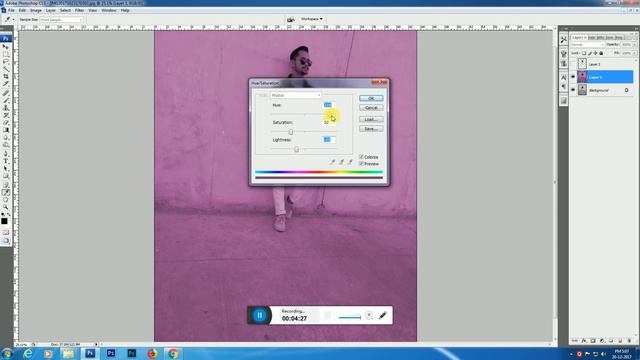This screenshot has width=640, height=360.
Task: Open Internet Explorer from taskbar
Action: [x=28, y=353]
